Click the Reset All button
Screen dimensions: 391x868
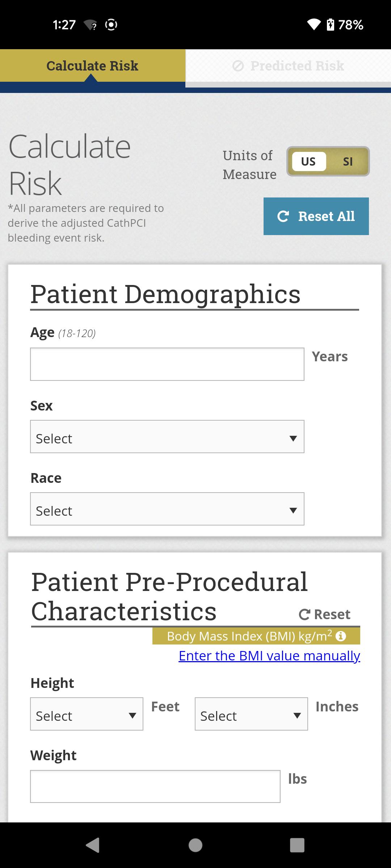316,216
